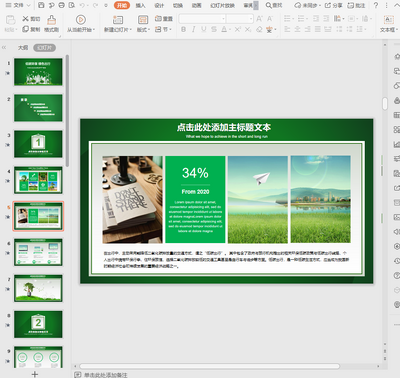Toggle superscript X² formatting
Image resolution: width=400 pixels, height=378 pixels.
237,30
